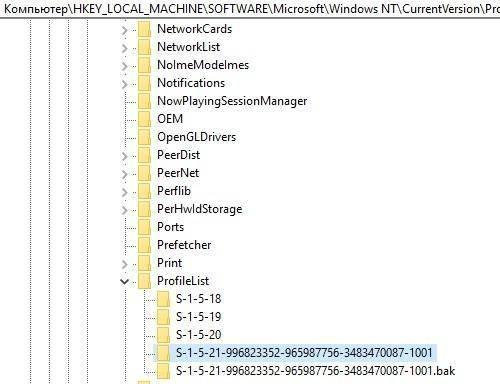Viewport: 500px width, 384px height.
Task: Click the Prefetcher folder icon
Action: click(144, 245)
